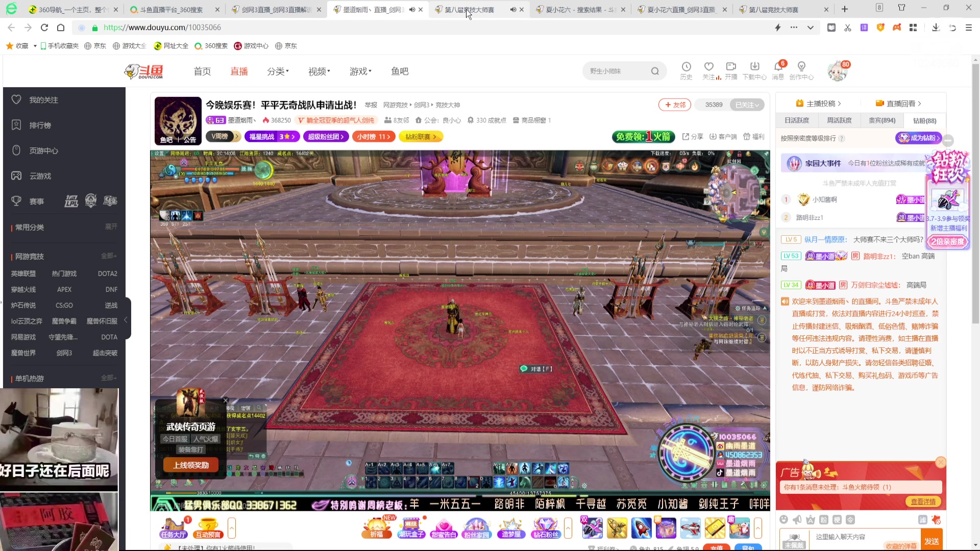Switch to the 贵宾(894) tab

tap(882, 120)
